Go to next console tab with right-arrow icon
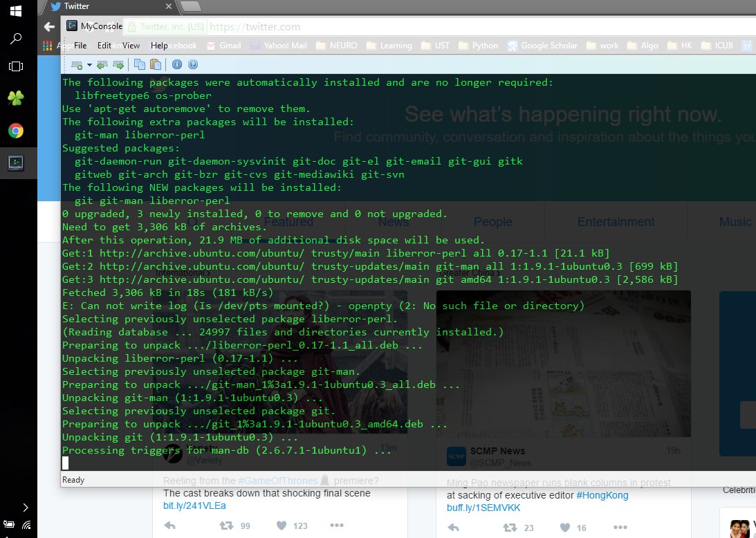This screenshot has height=538, width=756. [x=118, y=64]
